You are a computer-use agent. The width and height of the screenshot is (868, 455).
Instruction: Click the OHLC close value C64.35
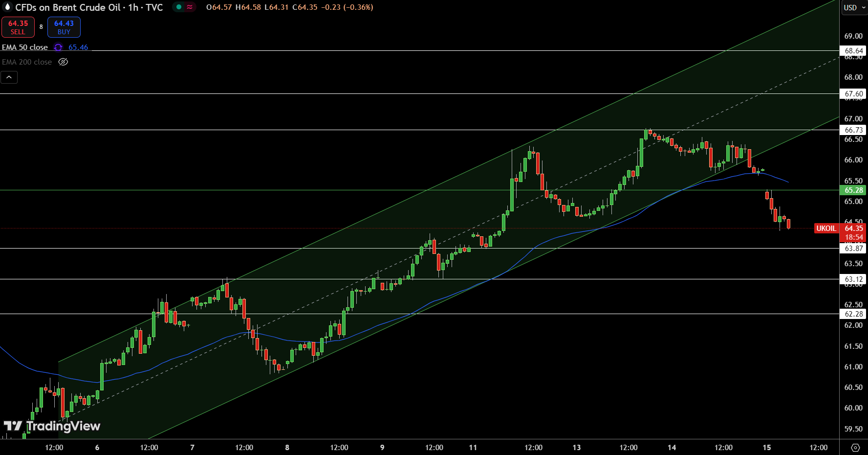coord(304,7)
